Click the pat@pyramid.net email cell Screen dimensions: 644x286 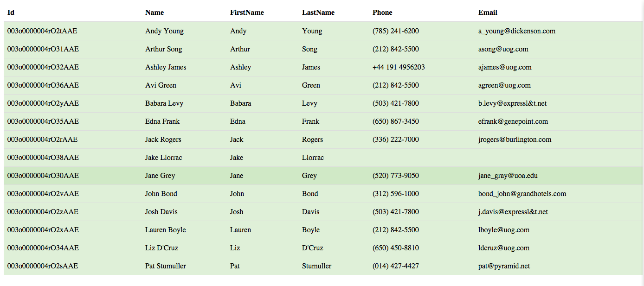[x=504, y=266]
